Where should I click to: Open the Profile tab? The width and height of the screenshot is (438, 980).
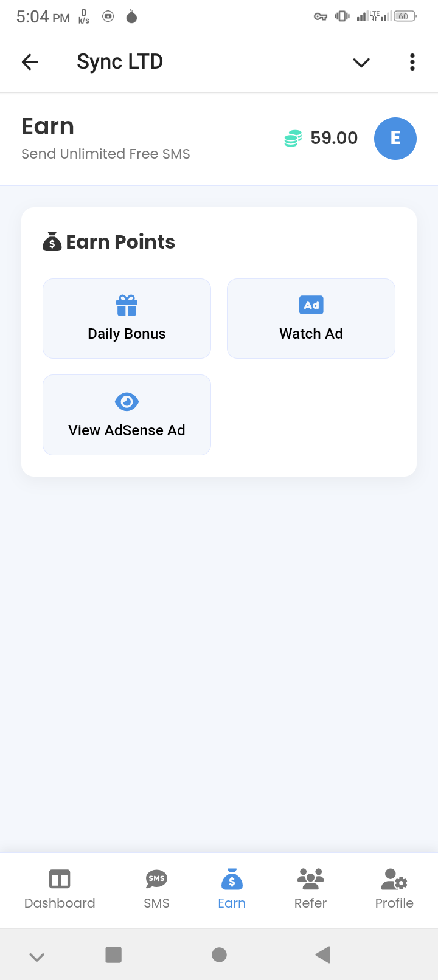click(x=394, y=889)
